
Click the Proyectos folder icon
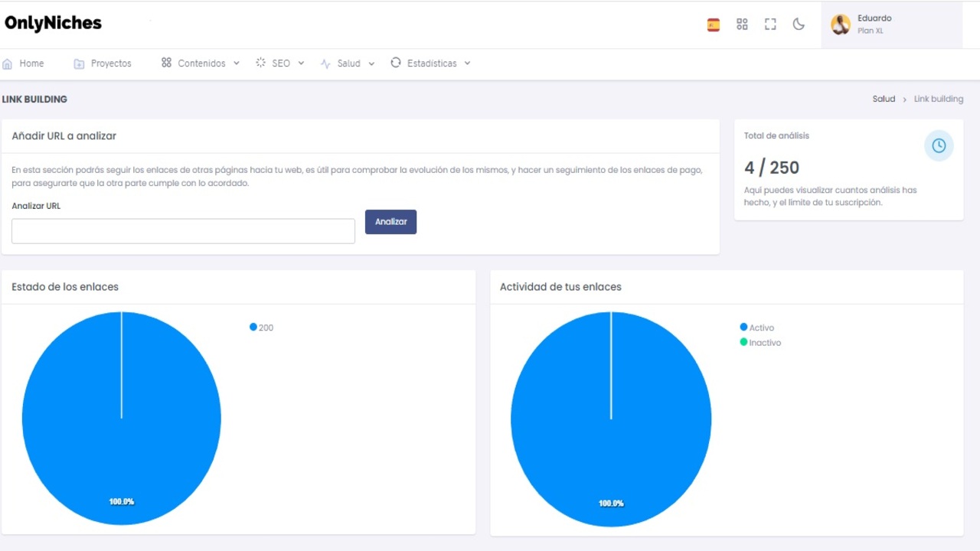pyautogui.click(x=79, y=64)
